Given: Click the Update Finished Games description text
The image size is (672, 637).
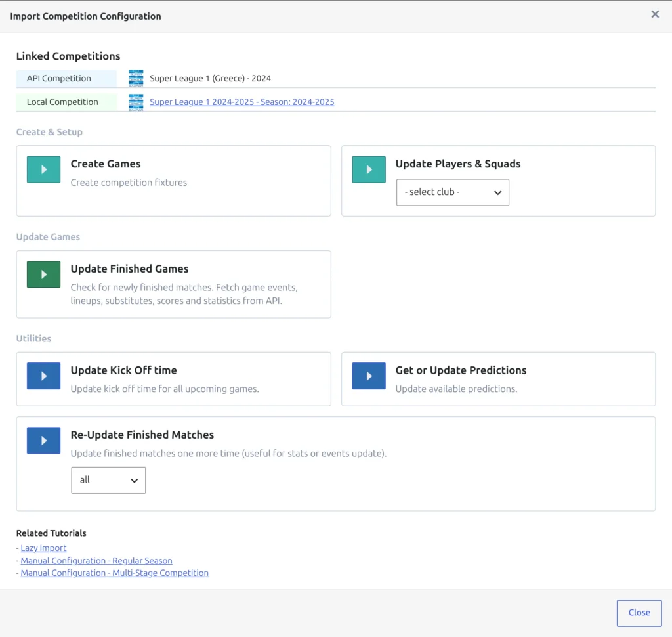Looking at the screenshot, I should [x=184, y=294].
